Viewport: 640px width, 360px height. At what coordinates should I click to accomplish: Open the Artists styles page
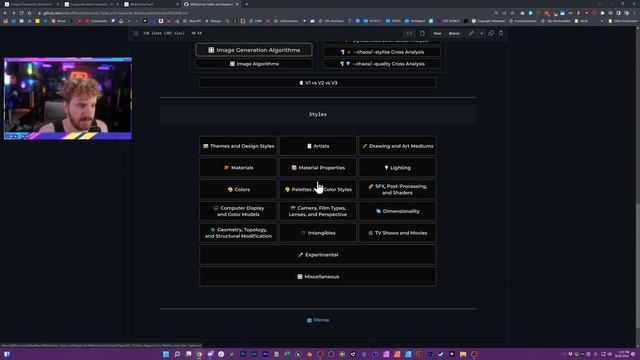click(x=318, y=146)
